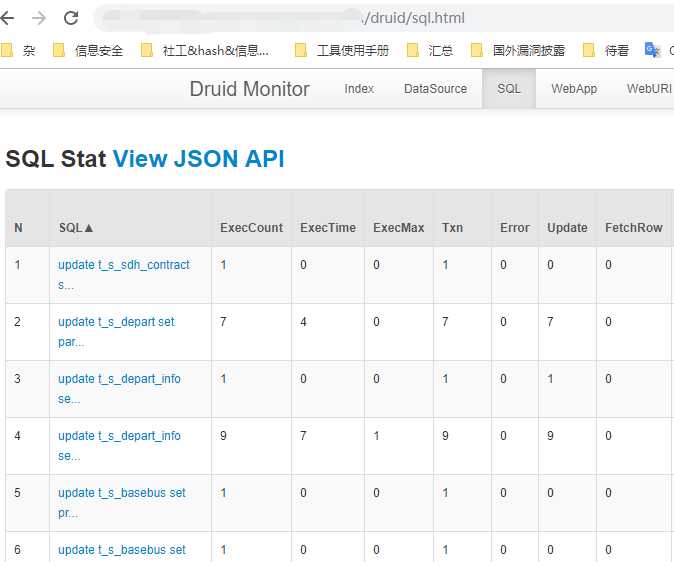Click ExecTime value 4 in row 2
Viewport: 674px width, 562px height.
click(303, 322)
